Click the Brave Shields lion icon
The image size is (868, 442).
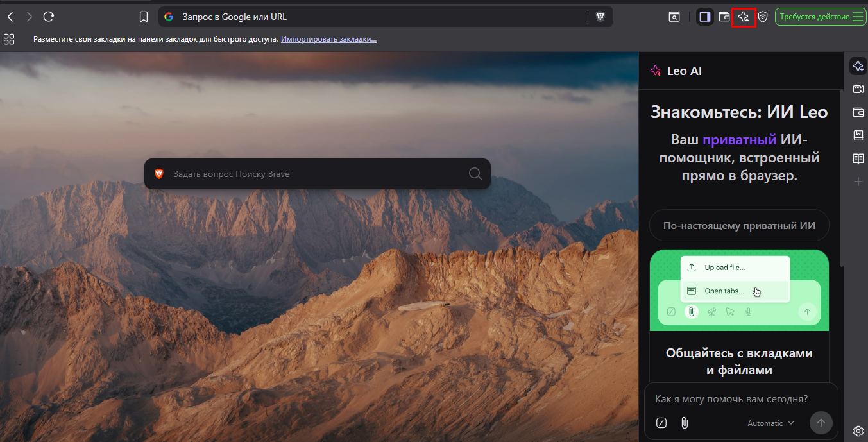tap(600, 17)
